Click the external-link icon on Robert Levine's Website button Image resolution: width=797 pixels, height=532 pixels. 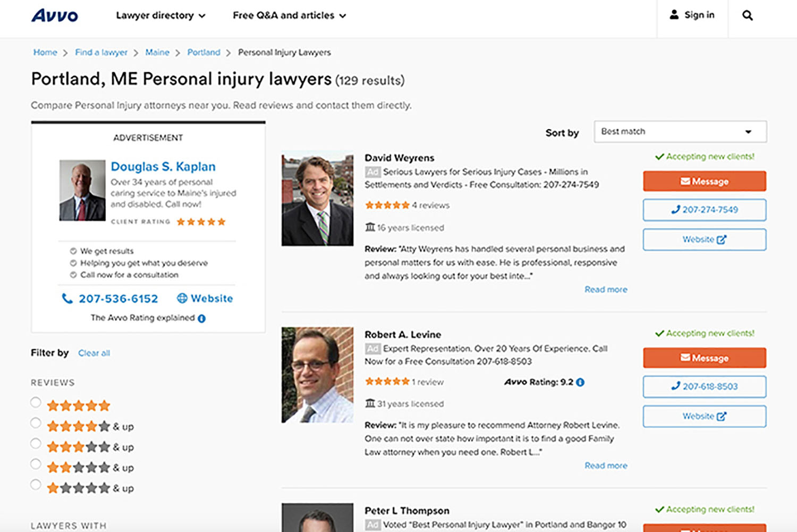pos(721,416)
